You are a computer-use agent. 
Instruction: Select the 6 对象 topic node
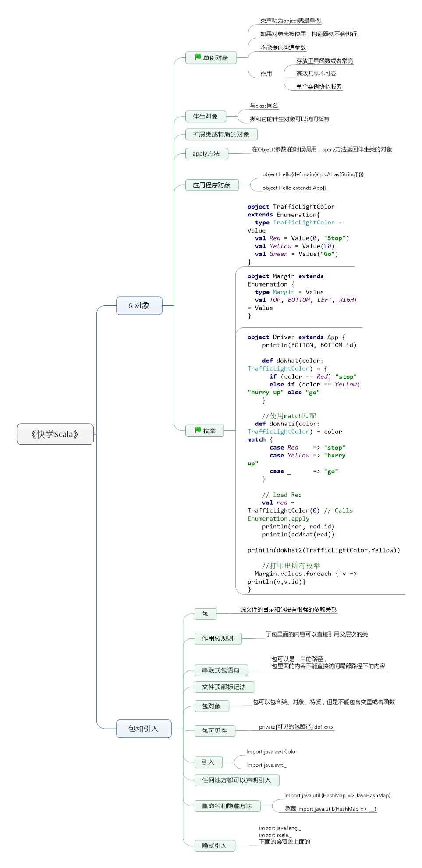tap(139, 305)
